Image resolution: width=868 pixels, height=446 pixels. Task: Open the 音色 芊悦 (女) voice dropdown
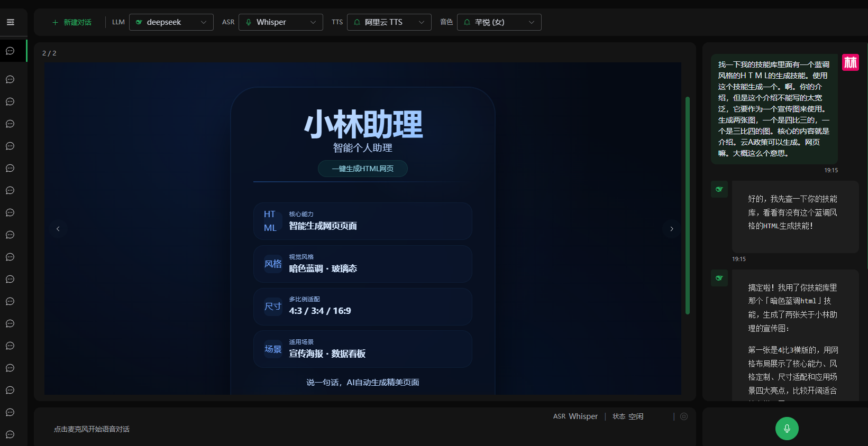(499, 22)
